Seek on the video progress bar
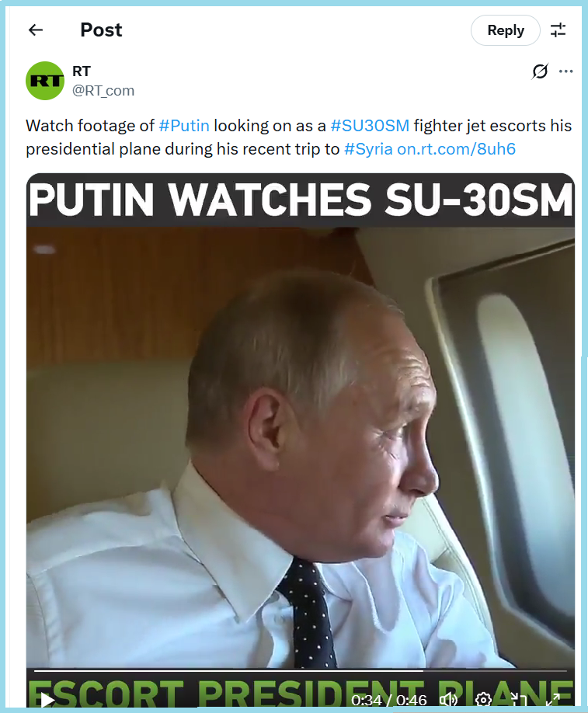588x713 pixels. 300,671
